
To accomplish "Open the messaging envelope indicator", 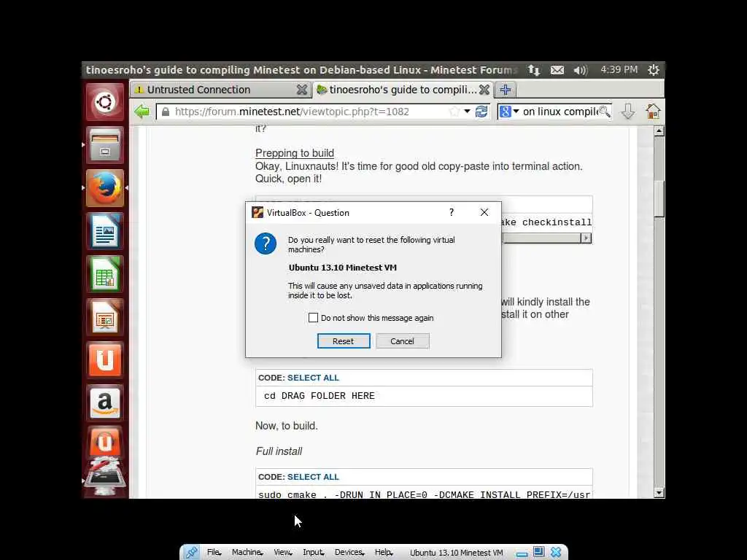I will point(557,70).
